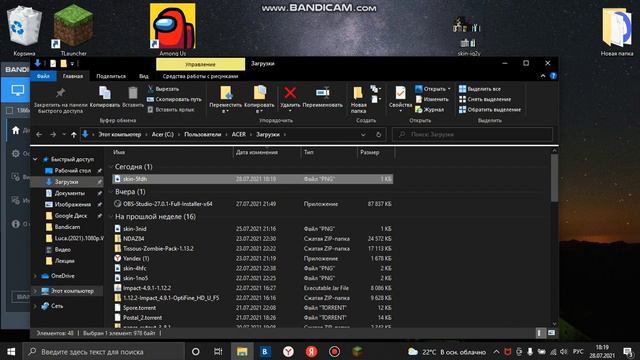
Task: Open TLauncher desktop shortcut
Action: (73, 30)
